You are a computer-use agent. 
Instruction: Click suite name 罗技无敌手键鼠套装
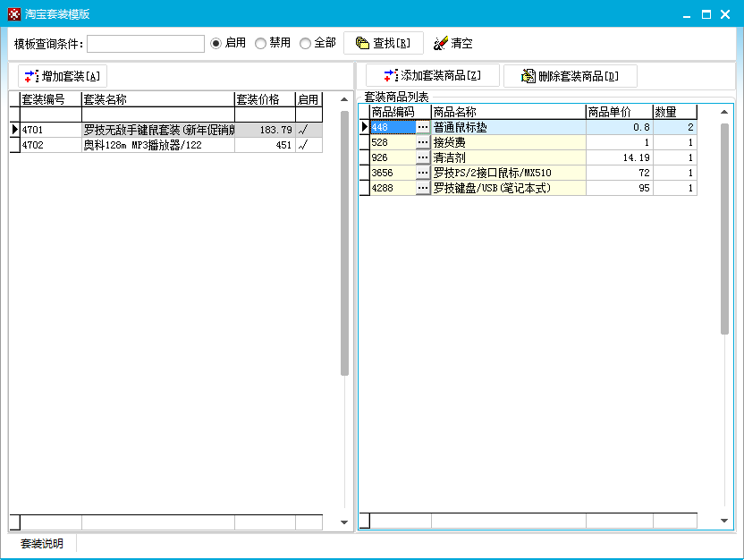click(x=158, y=130)
